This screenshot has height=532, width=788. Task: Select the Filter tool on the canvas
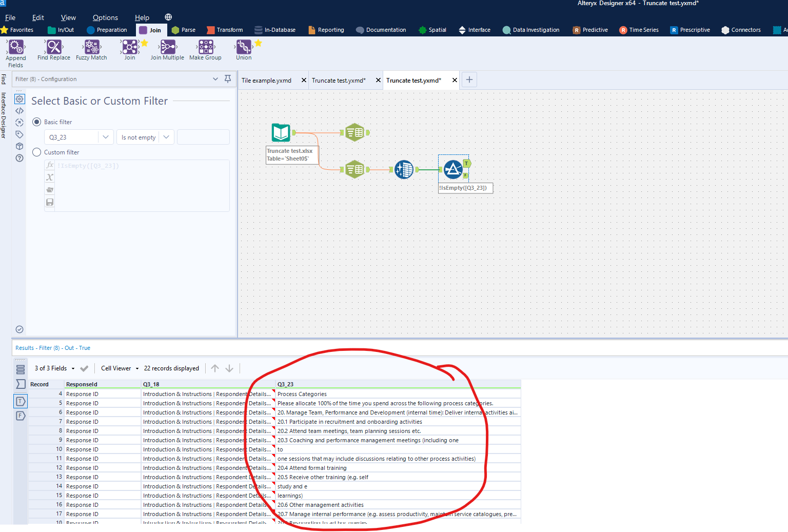coord(454,170)
